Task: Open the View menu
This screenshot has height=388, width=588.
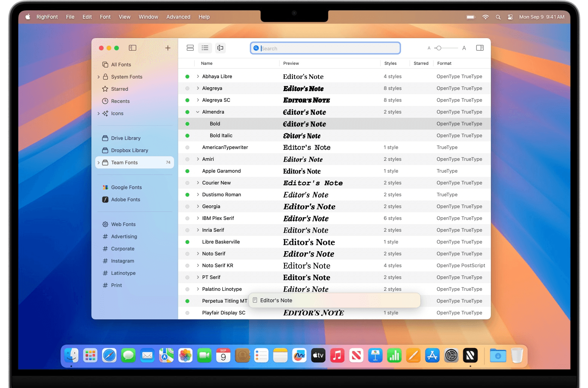Action: pos(125,17)
